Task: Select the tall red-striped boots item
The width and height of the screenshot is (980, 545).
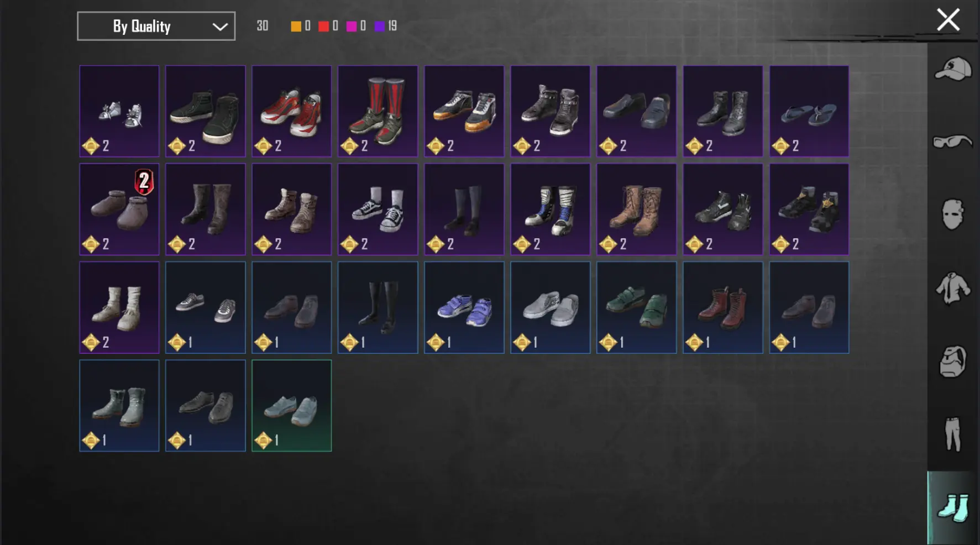Action: pos(378,111)
